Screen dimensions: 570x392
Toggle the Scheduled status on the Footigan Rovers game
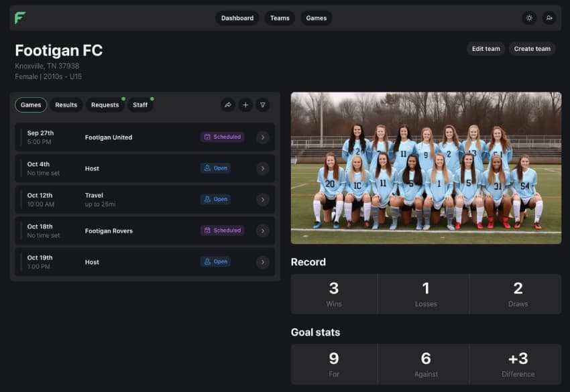point(222,230)
